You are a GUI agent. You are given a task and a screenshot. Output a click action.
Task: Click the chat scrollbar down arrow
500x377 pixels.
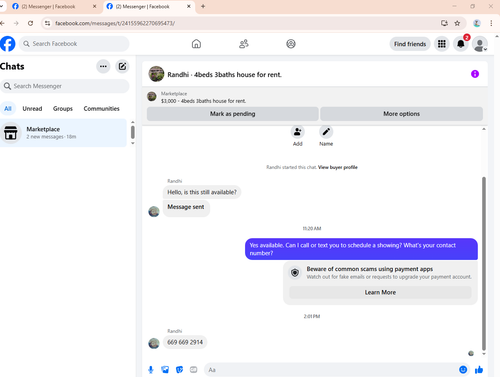coord(484,354)
